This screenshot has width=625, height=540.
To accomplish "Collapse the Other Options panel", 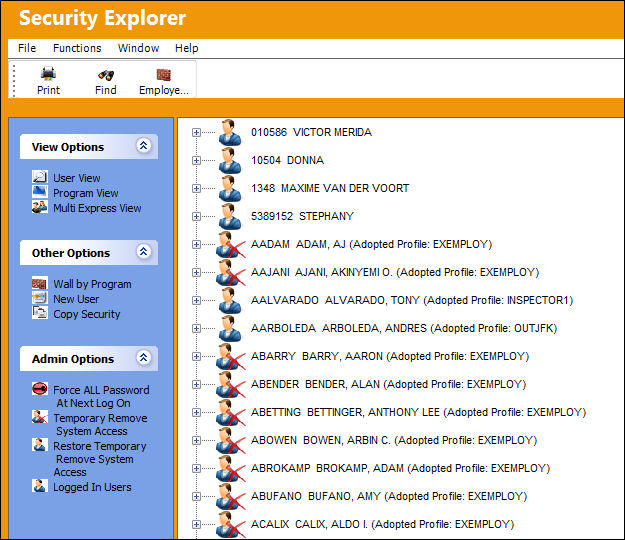I will pos(143,252).
